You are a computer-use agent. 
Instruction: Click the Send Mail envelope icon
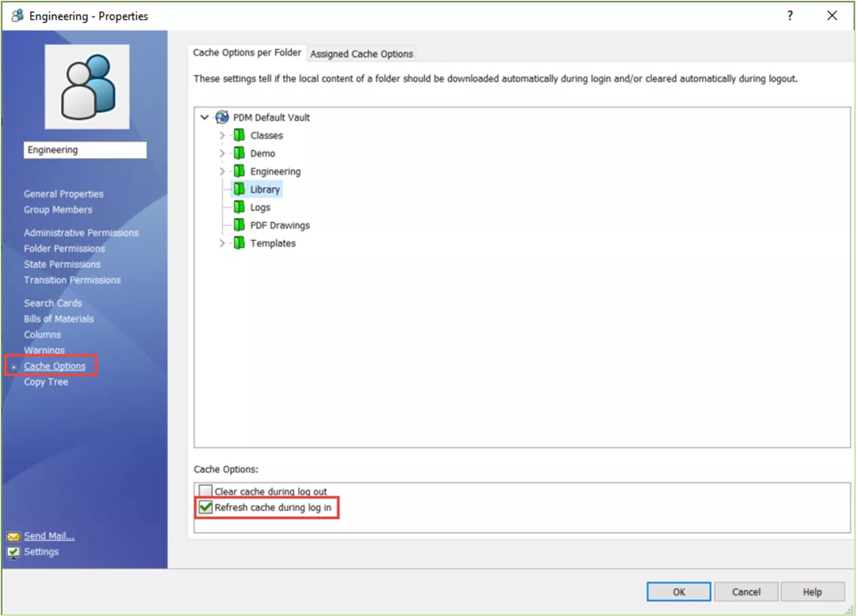(x=14, y=536)
